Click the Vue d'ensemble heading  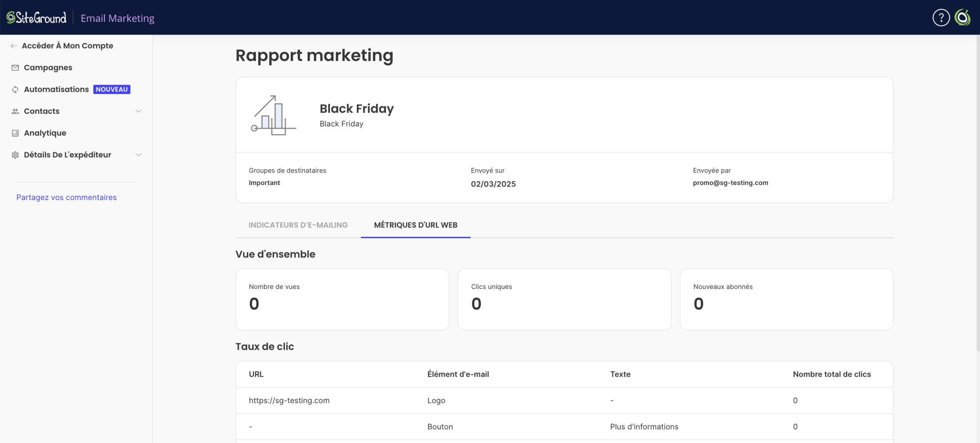pos(275,254)
